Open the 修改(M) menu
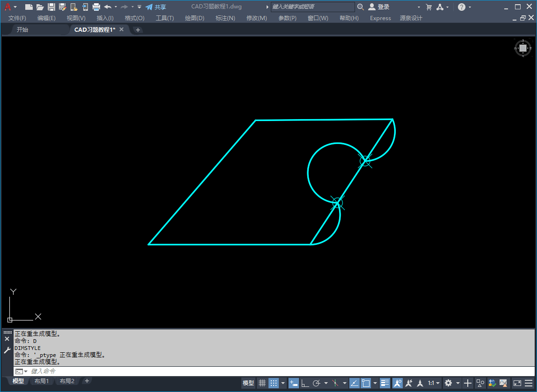 pos(256,18)
